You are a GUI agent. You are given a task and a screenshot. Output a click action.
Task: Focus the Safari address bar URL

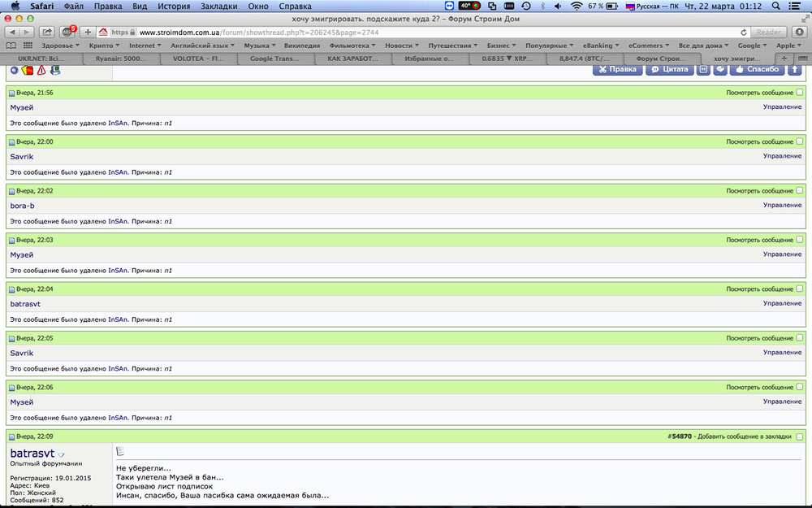[x=259, y=33]
